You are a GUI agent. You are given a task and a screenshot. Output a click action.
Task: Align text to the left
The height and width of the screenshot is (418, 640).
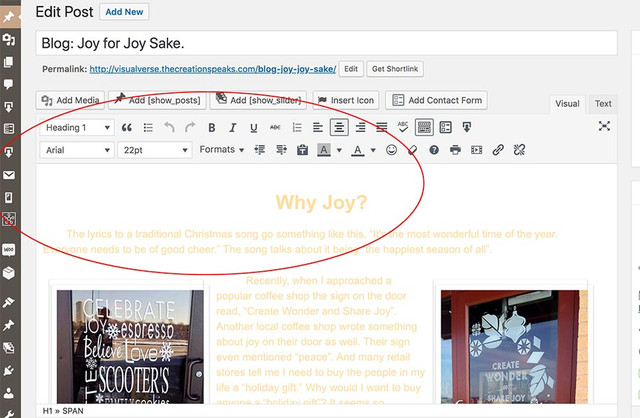(318, 128)
